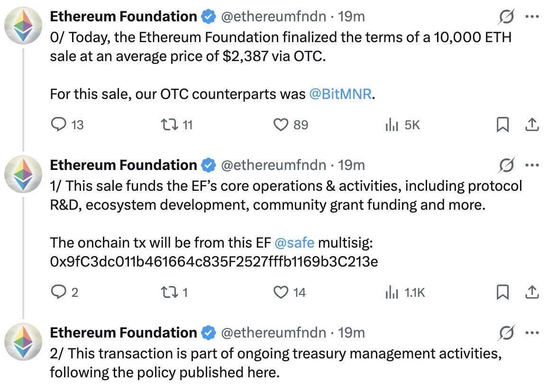
Task: View analytics showing 5K views
Action: click(x=392, y=125)
